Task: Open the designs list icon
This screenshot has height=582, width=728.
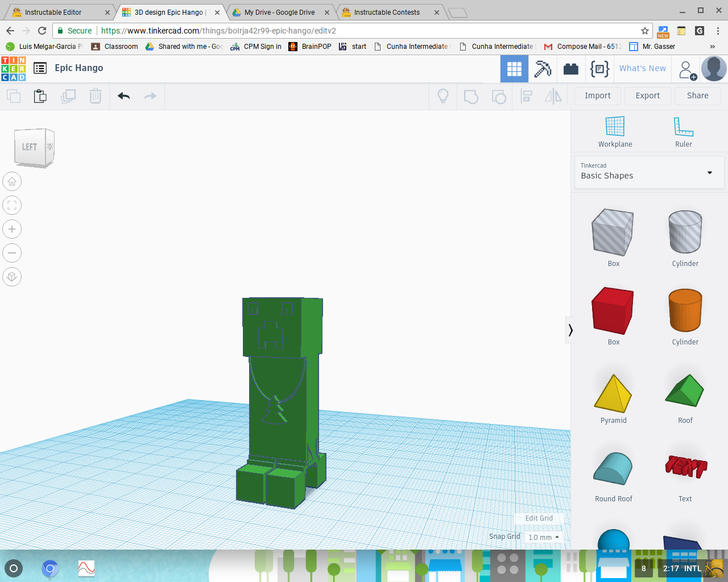Action: 40,68
